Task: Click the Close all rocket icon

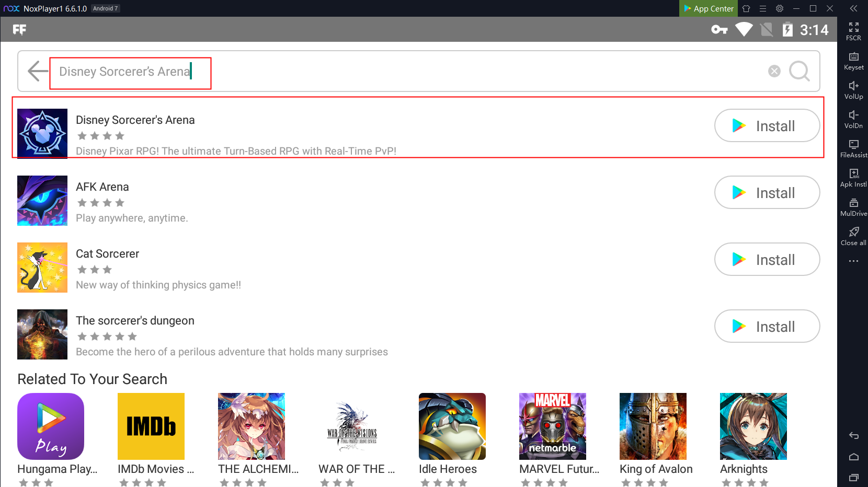Action: coord(853,236)
